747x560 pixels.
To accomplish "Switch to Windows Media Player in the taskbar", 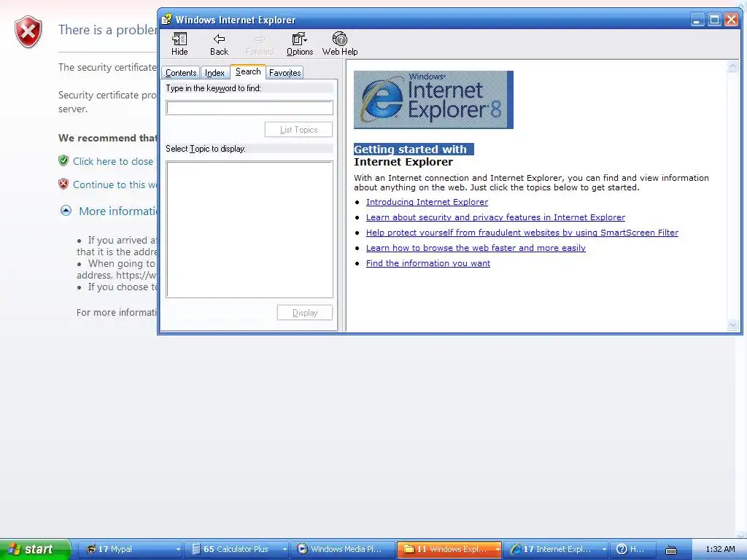I will coord(343,549).
